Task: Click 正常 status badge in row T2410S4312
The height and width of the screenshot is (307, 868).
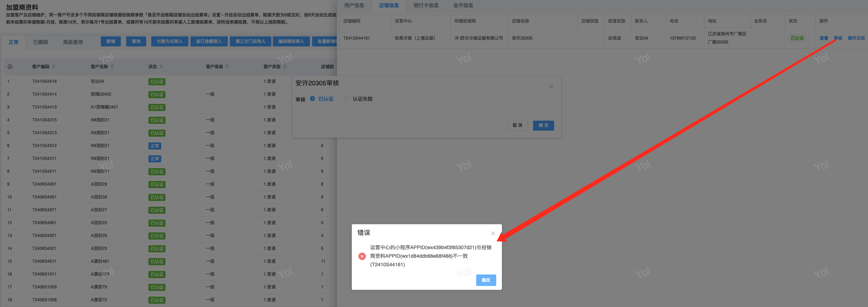Action: 155,146
